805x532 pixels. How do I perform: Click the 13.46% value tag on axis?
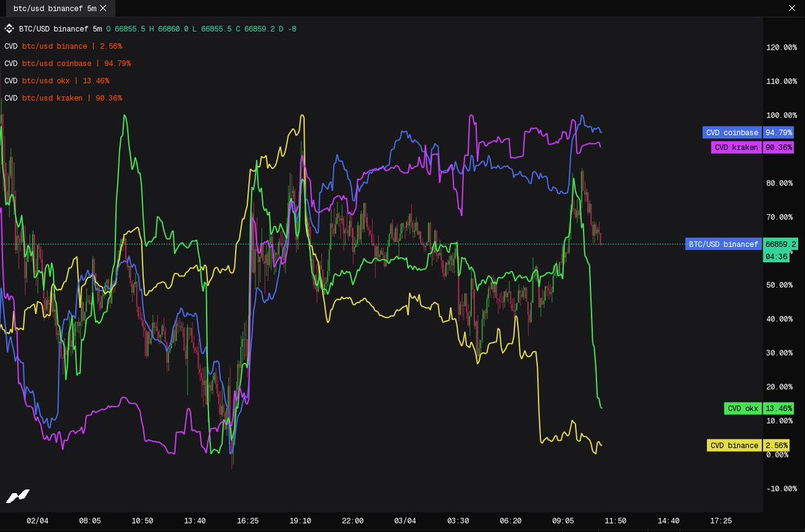tap(779, 409)
